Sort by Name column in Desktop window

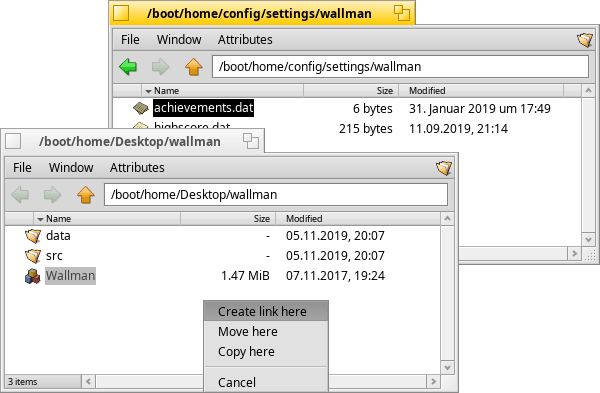tap(107, 219)
